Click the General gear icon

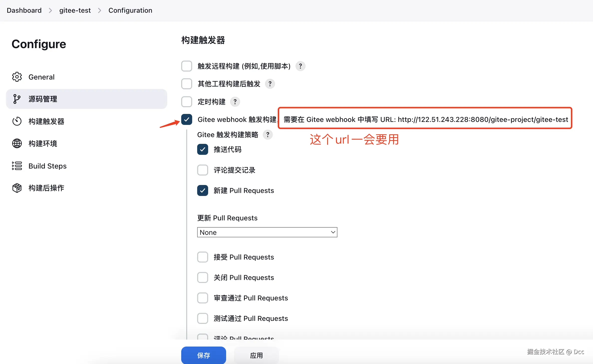tap(17, 77)
